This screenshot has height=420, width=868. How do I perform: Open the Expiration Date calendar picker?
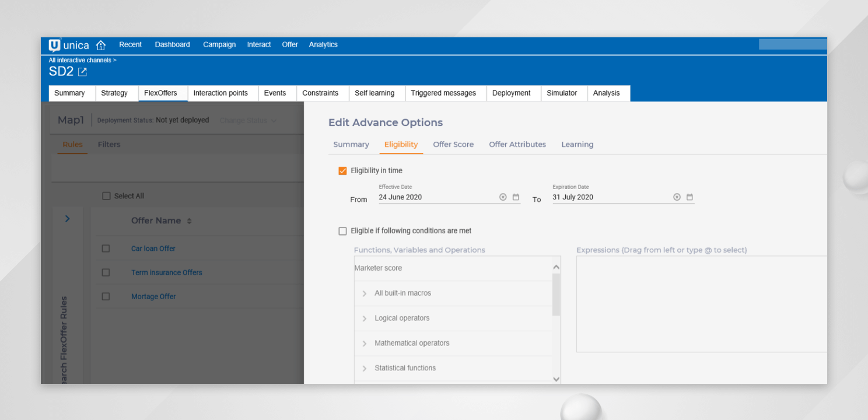(x=689, y=197)
